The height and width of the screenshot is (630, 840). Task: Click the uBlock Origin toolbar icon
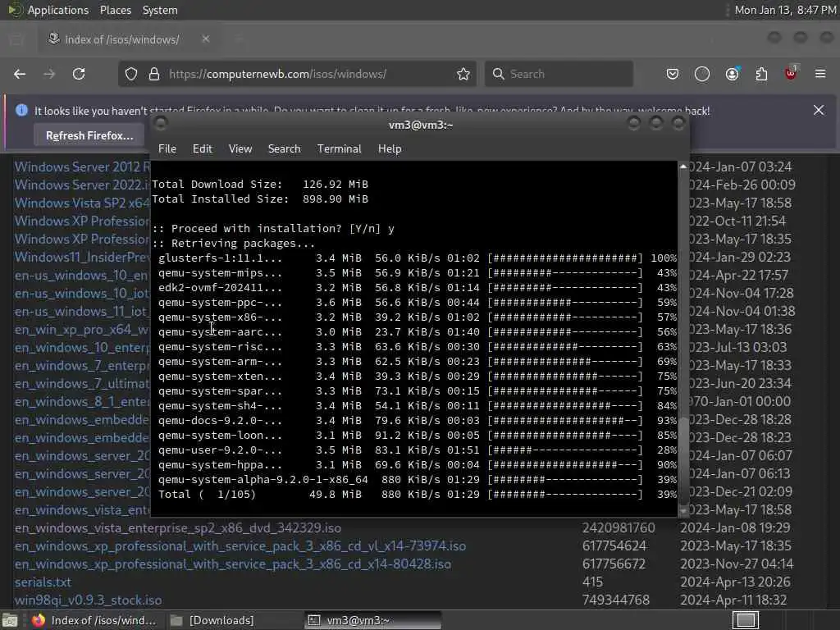coord(791,73)
